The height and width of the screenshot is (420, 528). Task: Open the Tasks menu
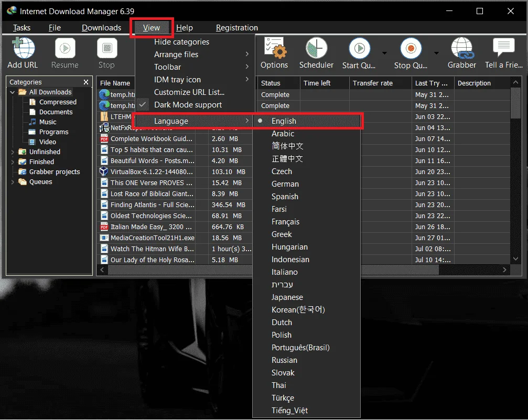(21, 28)
